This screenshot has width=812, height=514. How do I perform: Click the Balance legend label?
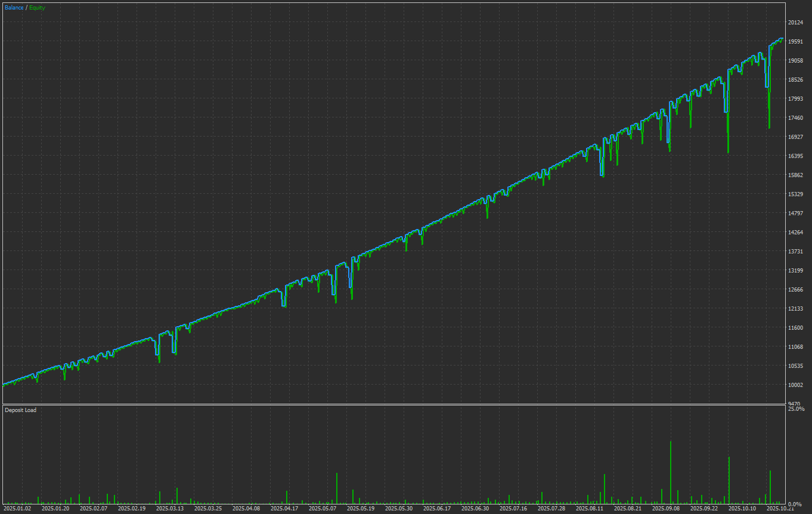pos(14,8)
